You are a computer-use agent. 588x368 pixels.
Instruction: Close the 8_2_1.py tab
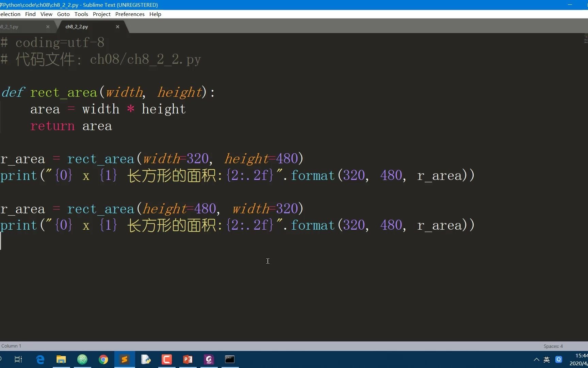[x=48, y=27]
